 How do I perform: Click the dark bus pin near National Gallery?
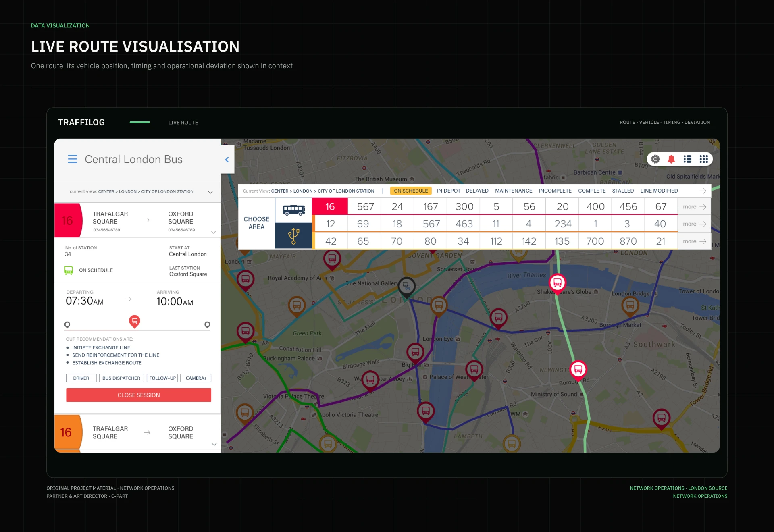click(407, 287)
